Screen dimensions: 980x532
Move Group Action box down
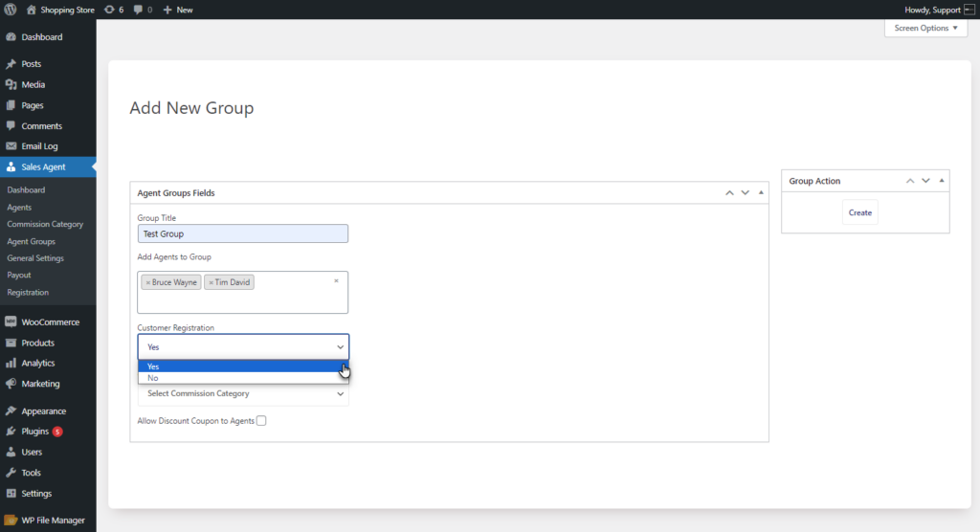click(x=925, y=181)
